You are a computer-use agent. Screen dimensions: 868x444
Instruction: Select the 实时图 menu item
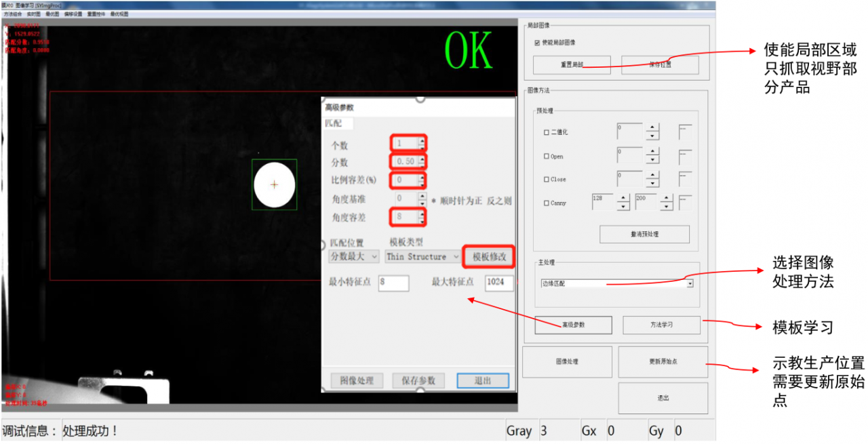[x=33, y=13]
